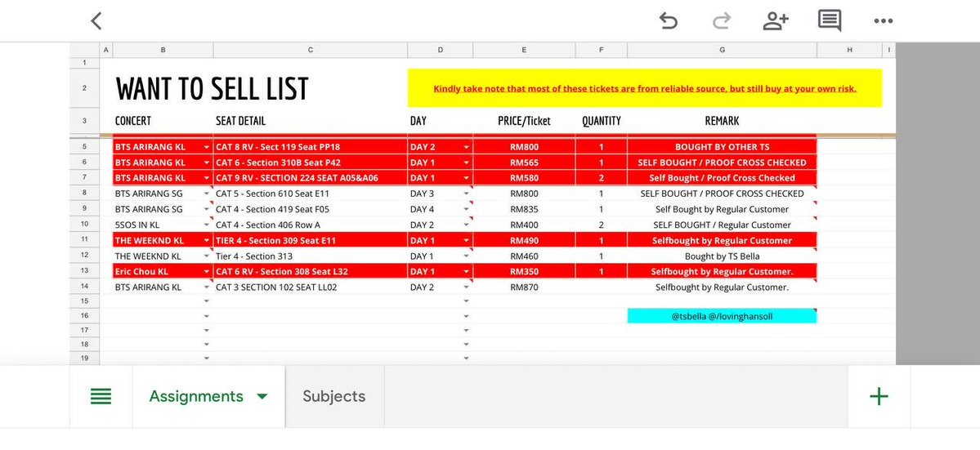Click the yellow buy-at-your-own-risk notice
The width and height of the screenshot is (980, 450).
(x=644, y=88)
